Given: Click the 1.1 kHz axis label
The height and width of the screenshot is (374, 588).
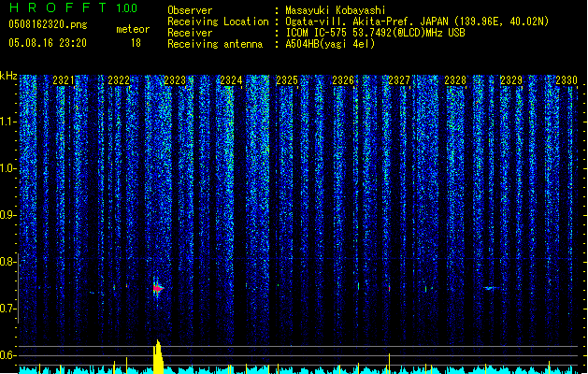Looking at the screenshot, I should pos(7,122).
